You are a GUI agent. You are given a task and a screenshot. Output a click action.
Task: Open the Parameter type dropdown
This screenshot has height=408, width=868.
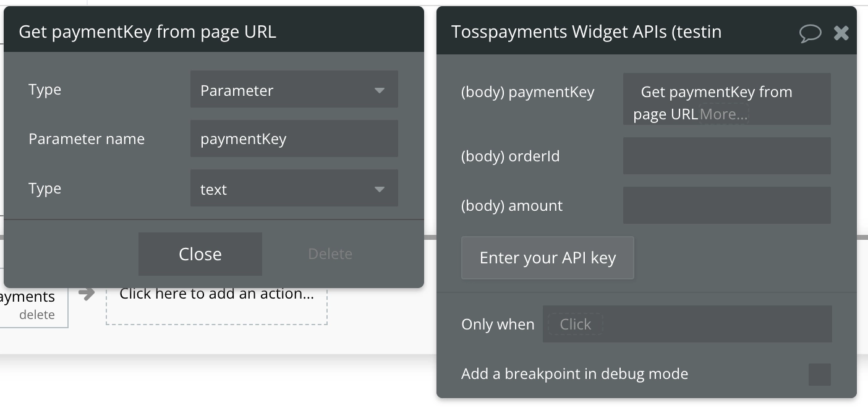(x=294, y=90)
